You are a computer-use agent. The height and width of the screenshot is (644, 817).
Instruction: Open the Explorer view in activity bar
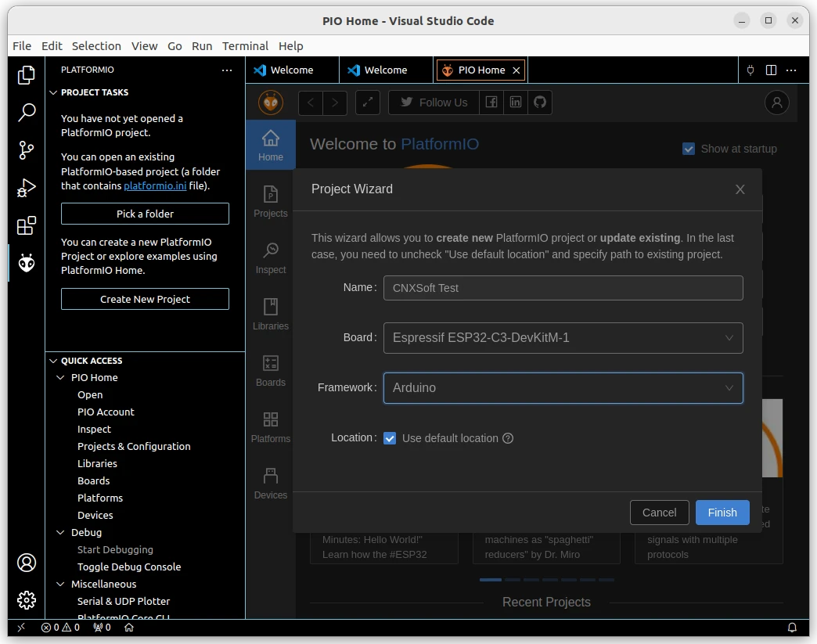click(26, 75)
